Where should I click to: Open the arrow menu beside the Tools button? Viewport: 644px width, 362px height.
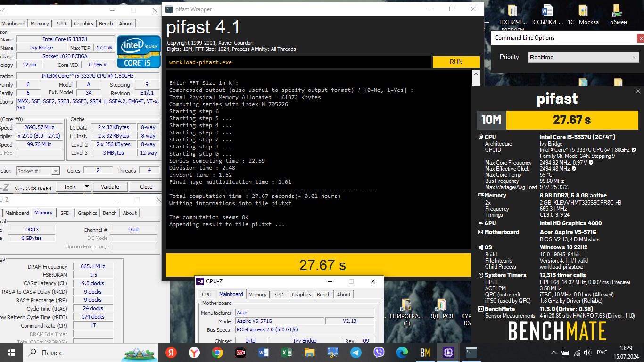87,187
